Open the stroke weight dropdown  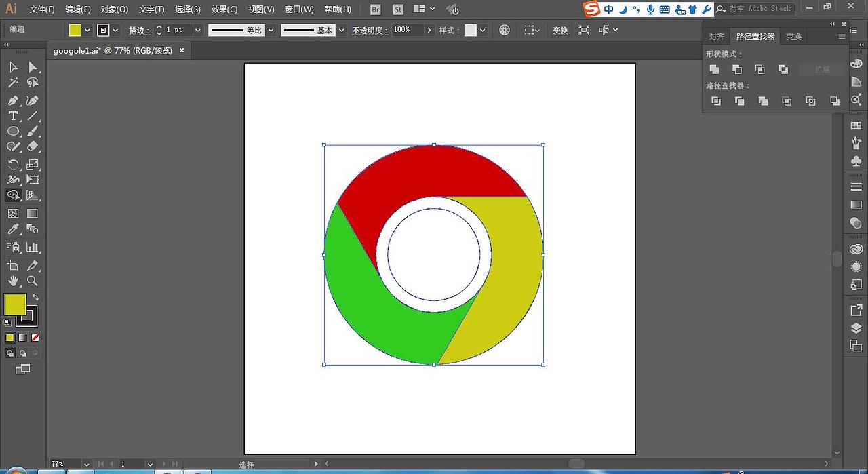coord(197,29)
